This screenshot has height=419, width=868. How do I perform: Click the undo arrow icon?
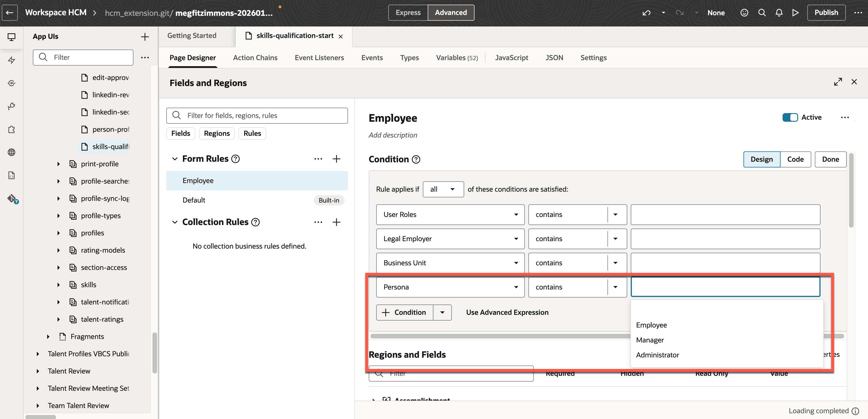(646, 13)
